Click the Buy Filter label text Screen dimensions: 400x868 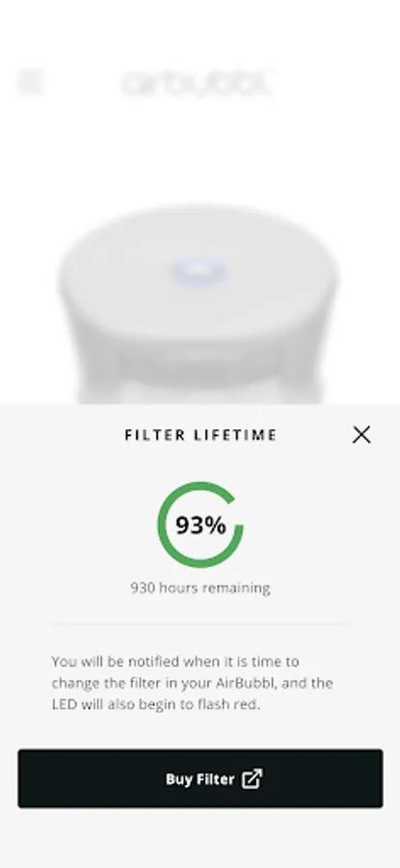pos(200,779)
